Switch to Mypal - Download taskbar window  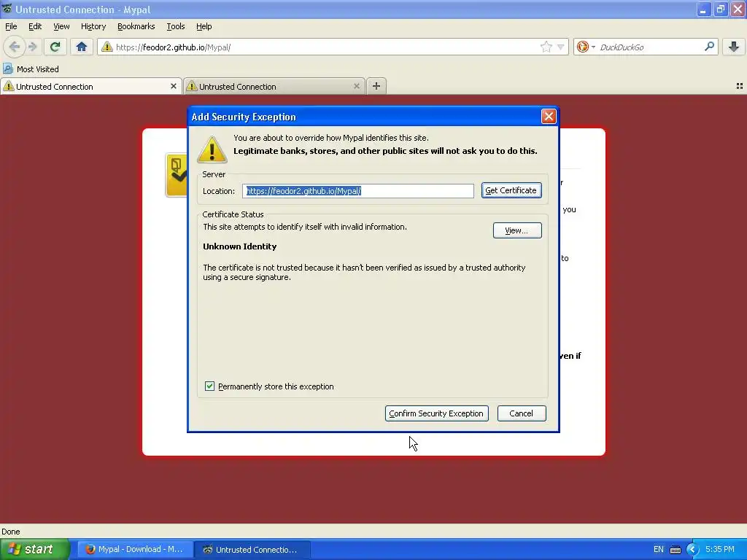[x=135, y=549]
